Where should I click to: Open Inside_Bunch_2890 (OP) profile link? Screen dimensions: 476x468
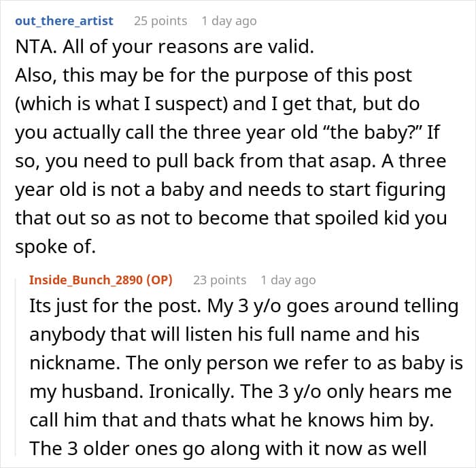[x=101, y=280]
